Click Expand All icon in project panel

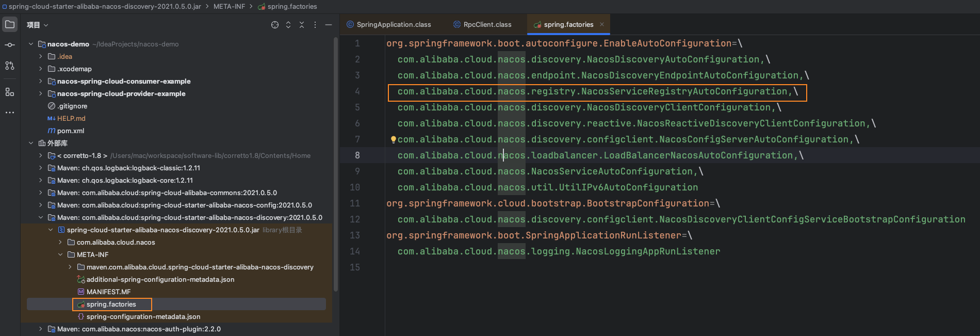tap(288, 25)
